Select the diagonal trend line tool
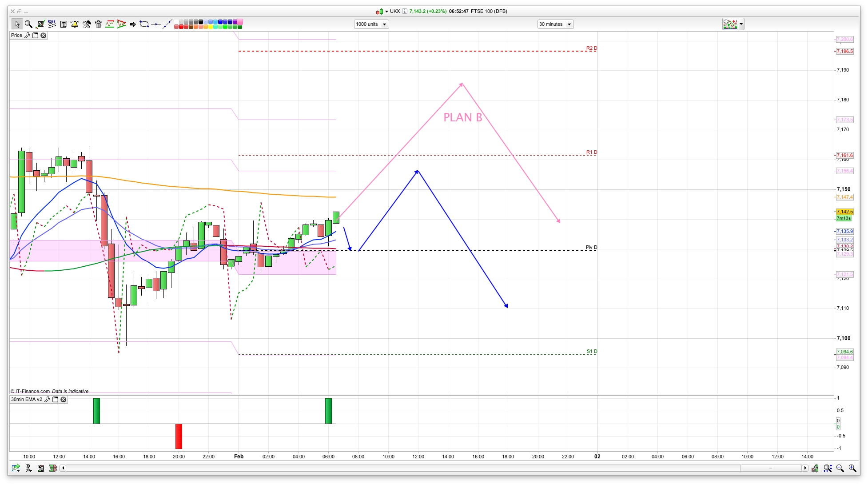The image size is (868, 485). point(167,24)
